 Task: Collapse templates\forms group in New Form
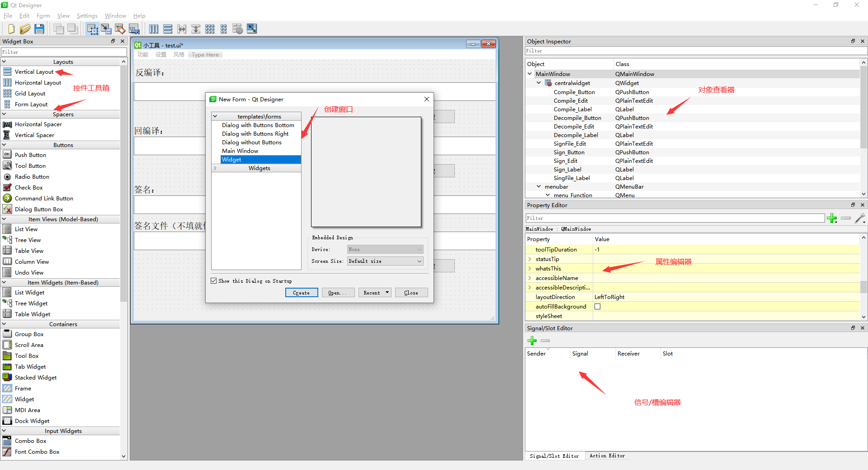pyautogui.click(x=215, y=116)
